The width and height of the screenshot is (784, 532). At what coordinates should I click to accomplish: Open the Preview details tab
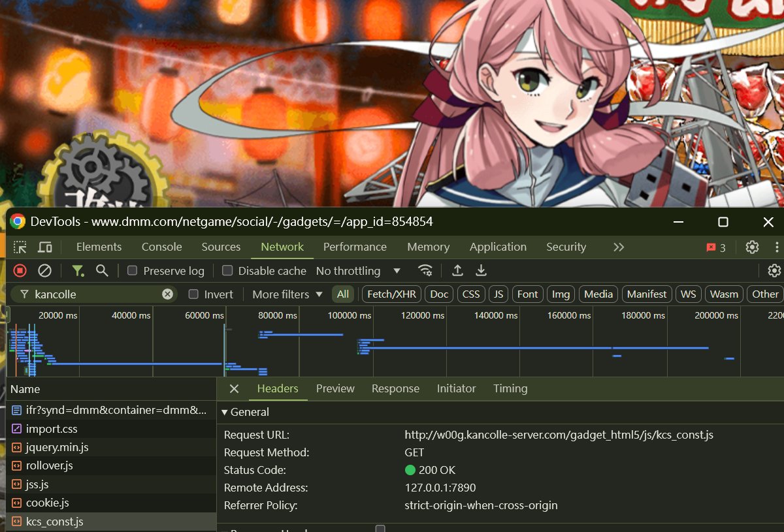(x=335, y=388)
